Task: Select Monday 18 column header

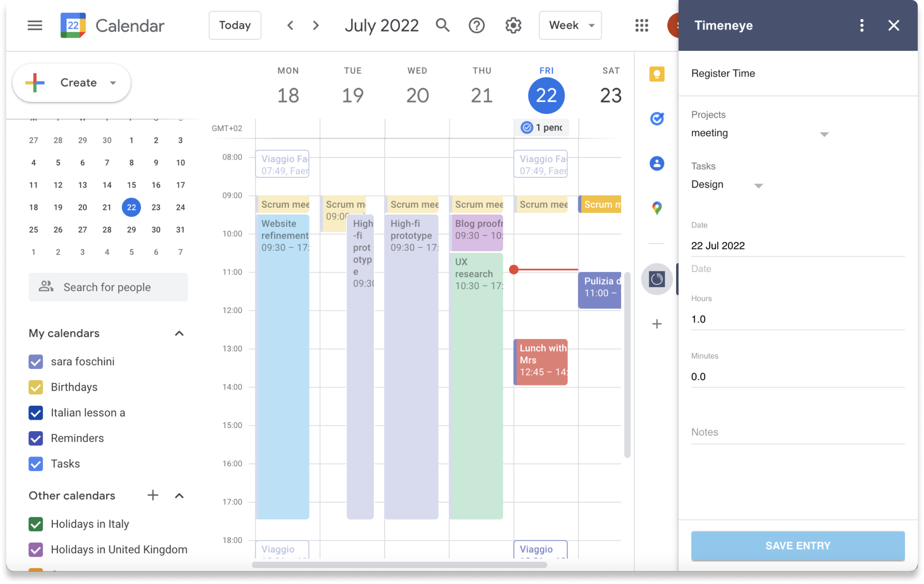Action: tap(288, 87)
